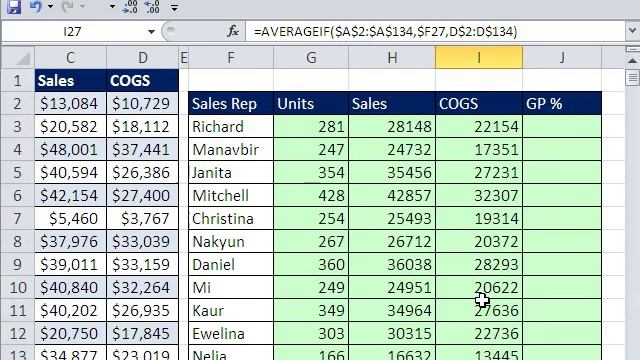Click the Redo arrow icon
Viewport: 640px width, 360px height.
click(x=67, y=7)
